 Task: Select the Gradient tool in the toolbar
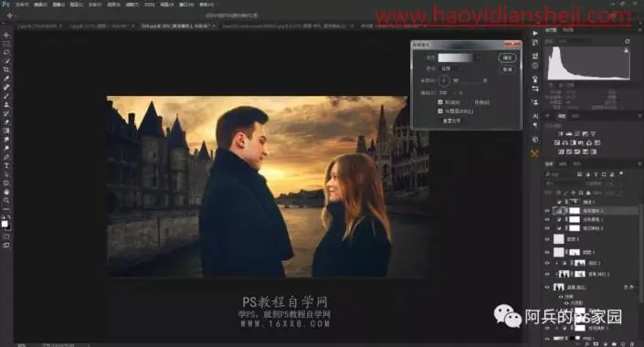(6, 131)
